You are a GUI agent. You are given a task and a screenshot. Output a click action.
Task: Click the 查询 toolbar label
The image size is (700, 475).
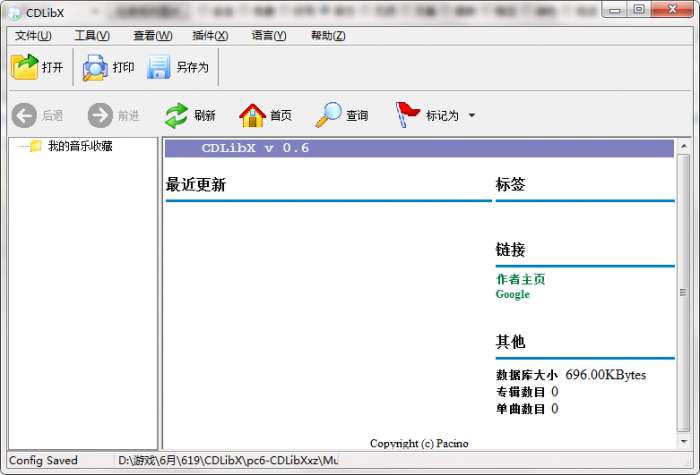coord(357,116)
